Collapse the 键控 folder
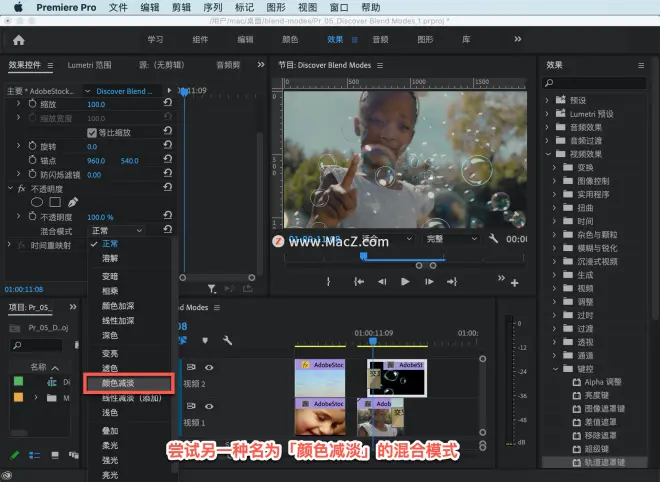This screenshot has width=660, height=482. pyautogui.click(x=555, y=369)
